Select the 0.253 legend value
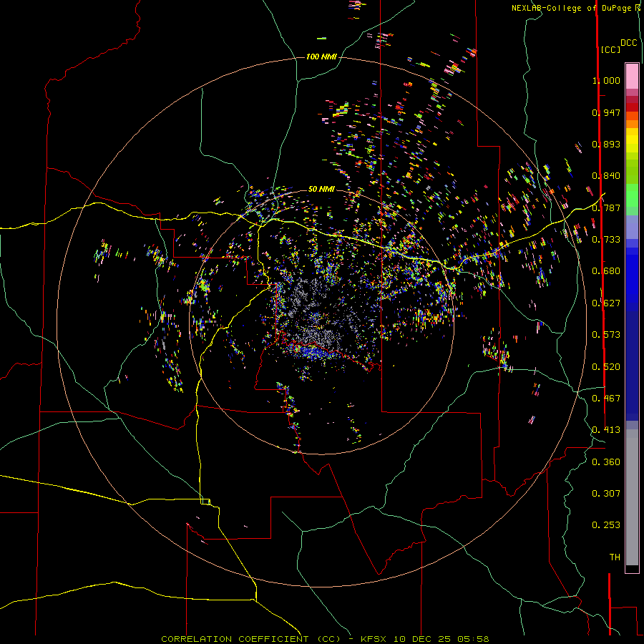Viewport: 644px width, 644px height. 606,525
